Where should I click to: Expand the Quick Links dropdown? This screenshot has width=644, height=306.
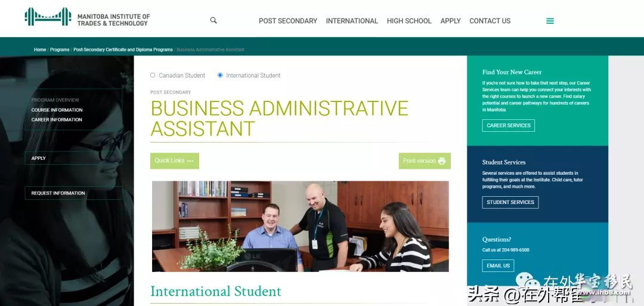point(175,160)
